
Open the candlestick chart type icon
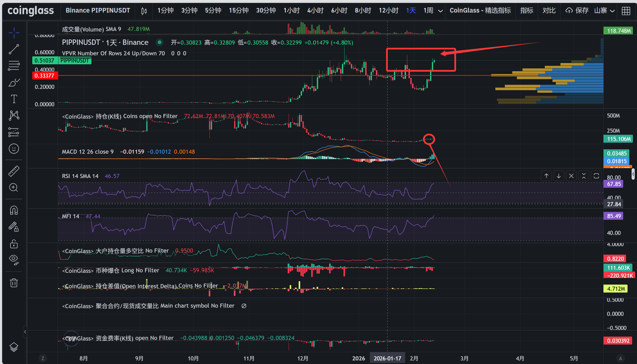[x=144, y=11]
